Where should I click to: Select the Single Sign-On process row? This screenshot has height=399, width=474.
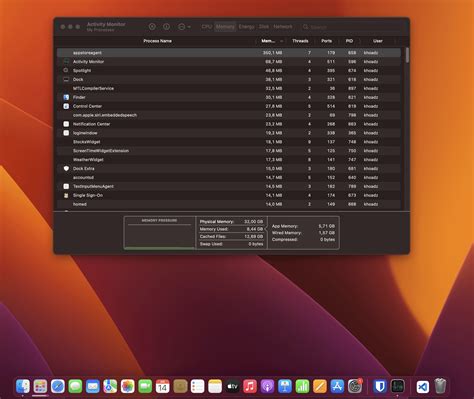point(229,195)
